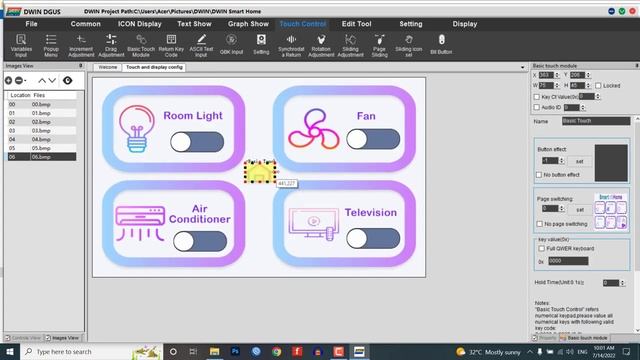Open File Explorer from the taskbar
Image resolution: width=640 pixels, height=360 pixels.
click(x=214, y=351)
